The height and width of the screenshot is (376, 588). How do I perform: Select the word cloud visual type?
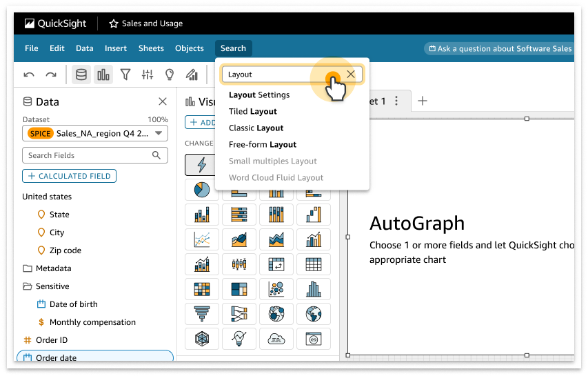coord(276,339)
